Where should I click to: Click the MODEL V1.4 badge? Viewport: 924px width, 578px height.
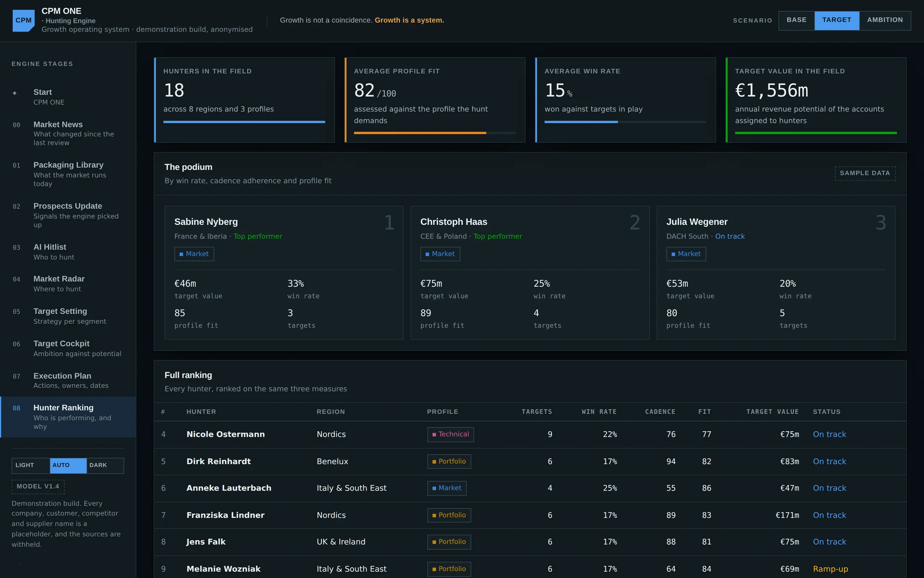[38, 486]
